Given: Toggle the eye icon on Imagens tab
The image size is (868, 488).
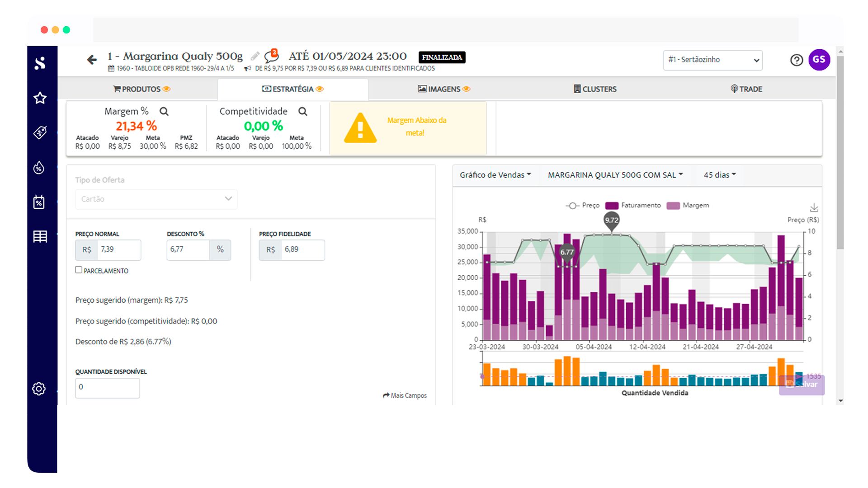Looking at the screenshot, I should click(467, 89).
